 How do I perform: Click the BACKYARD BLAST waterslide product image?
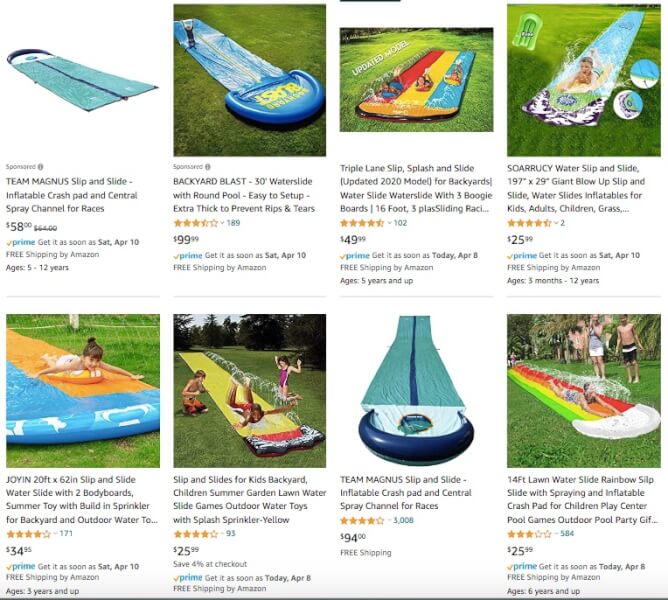click(x=250, y=80)
